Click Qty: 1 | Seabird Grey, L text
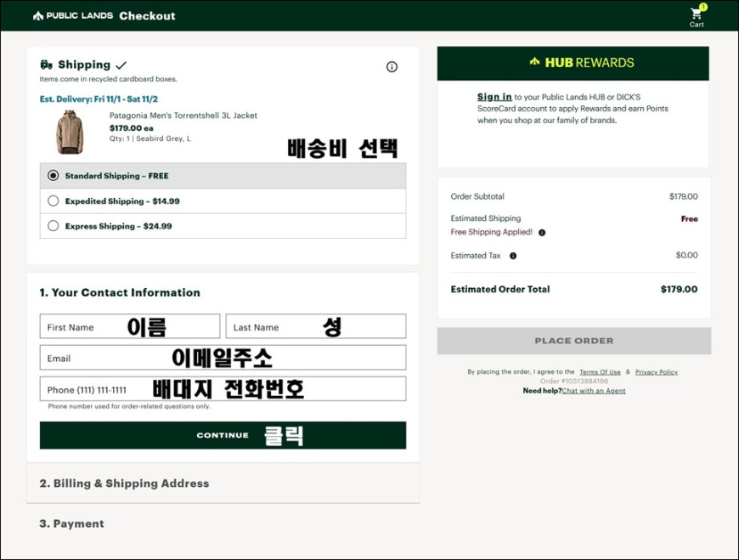Screen dimensions: 739x560 (149, 139)
